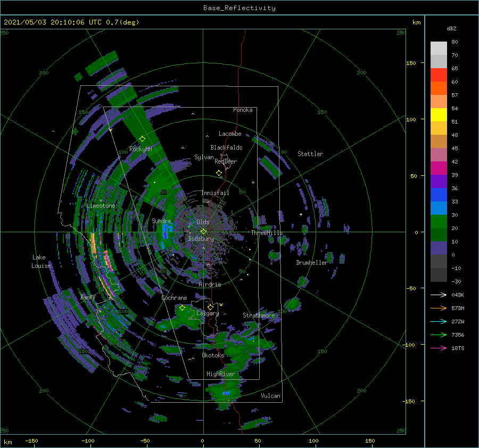The image size is (479, 448).
Task: Click the magenta 18TS arrow in legend
Action: (x=439, y=348)
